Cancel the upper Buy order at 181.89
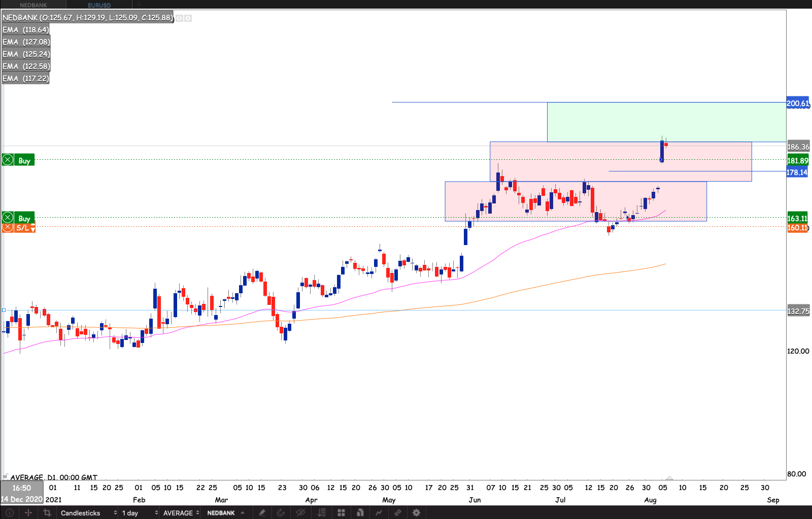812x519 pixels. click(8, 160)
